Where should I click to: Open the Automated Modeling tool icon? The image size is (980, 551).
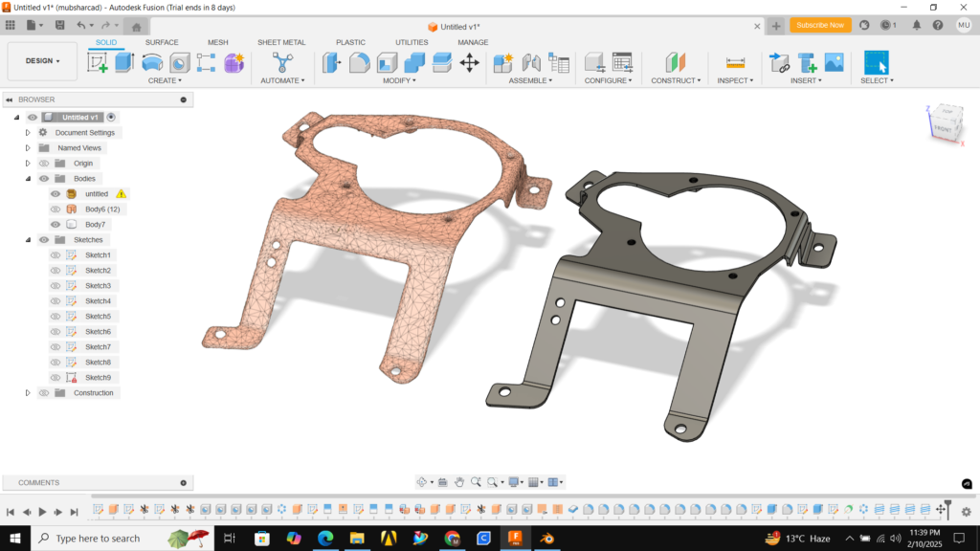(282, 63)
